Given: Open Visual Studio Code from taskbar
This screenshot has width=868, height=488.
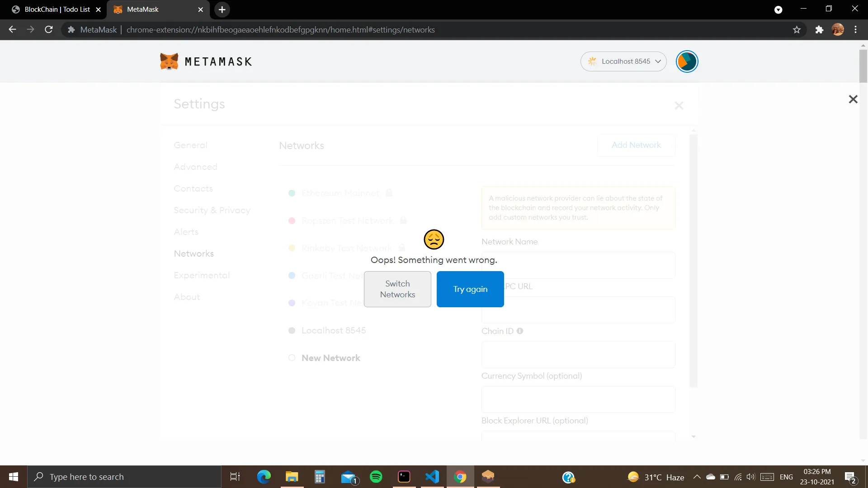Looking at the screenshot, I should coord(432,477).
